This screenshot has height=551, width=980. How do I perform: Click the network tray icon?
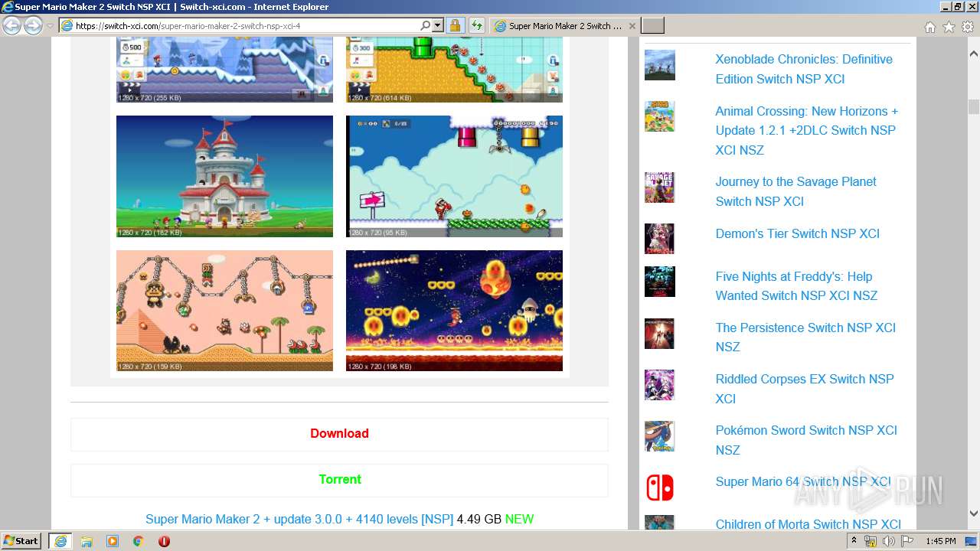tap(871, 541)
